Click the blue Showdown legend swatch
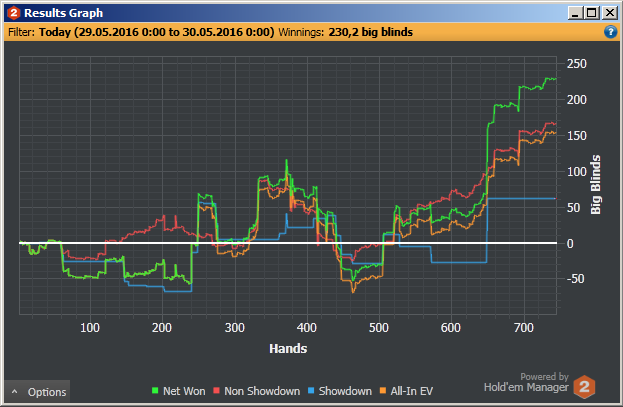This screenshot has width=623, height=407. 311,390
